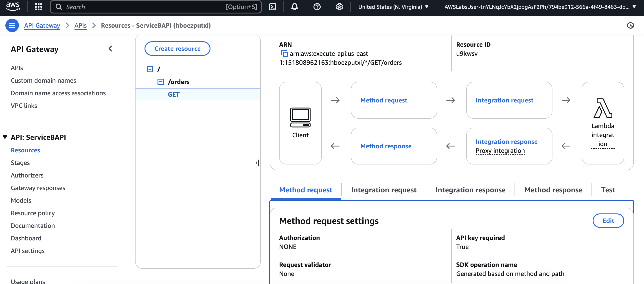
Task: Click the hexagon icon below the account menu
Action: (630, 25)
